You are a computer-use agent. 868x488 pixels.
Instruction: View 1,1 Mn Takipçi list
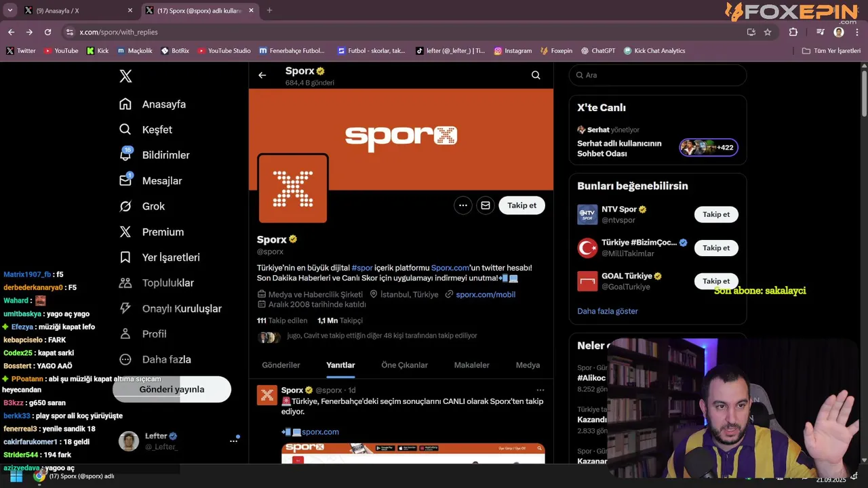(x=340, y=321)
